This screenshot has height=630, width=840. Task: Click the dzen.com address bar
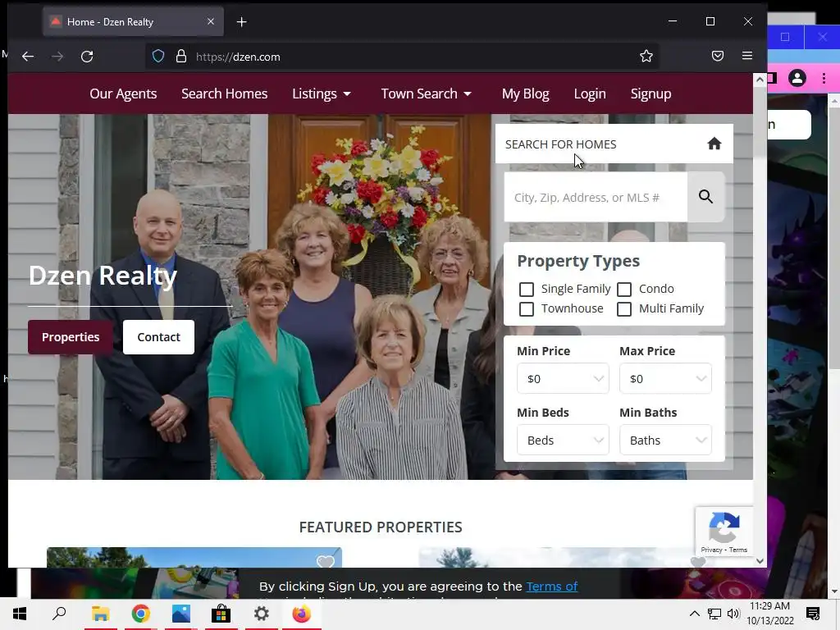click(402, 57)
